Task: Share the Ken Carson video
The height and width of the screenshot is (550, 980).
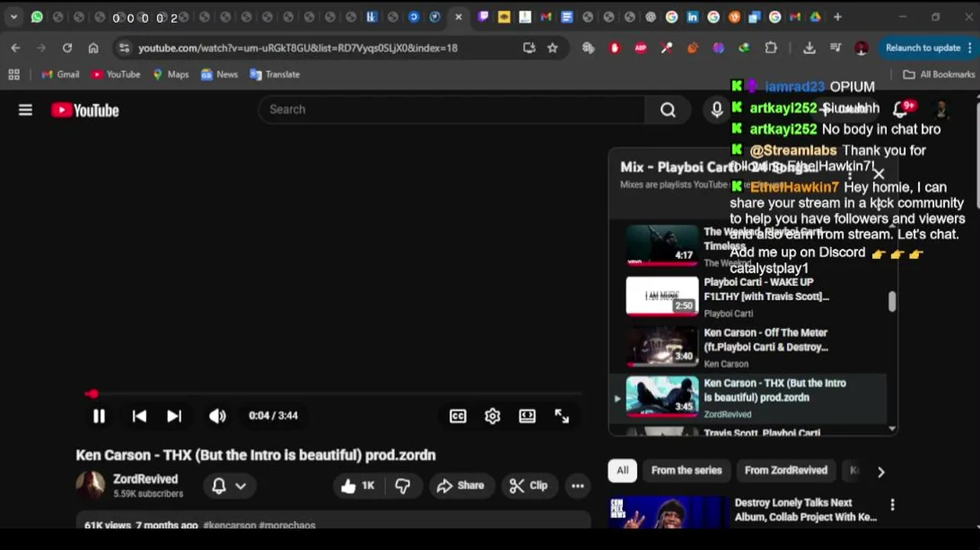Action: pyautogui.click(x=460, y=486)
